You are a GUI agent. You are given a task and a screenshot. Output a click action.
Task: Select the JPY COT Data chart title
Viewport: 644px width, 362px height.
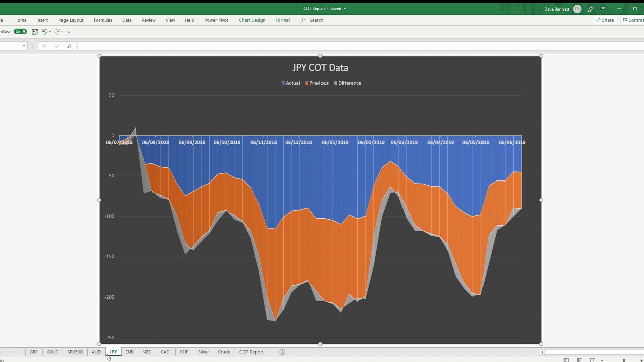[320, 68]
